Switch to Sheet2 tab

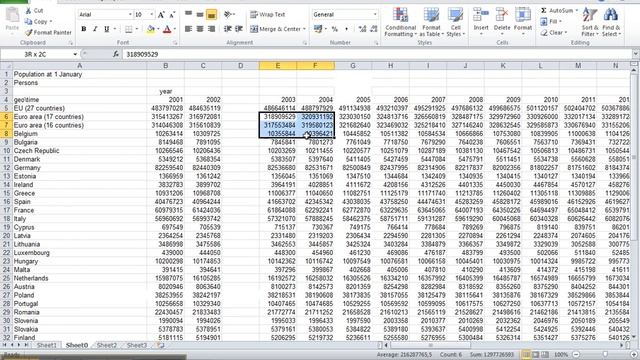107,345
